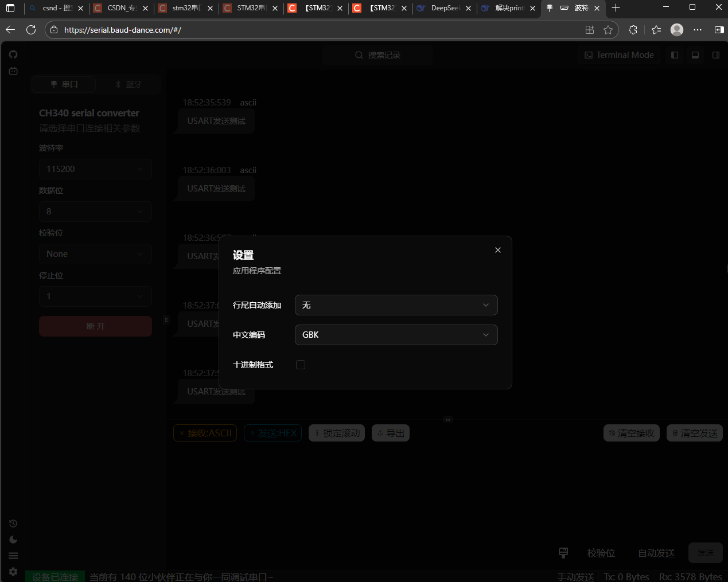Toggle the 锁定滚动 button
Image resolution: width=728 pixels, height=582 pixels.
(x=337, y=433)
